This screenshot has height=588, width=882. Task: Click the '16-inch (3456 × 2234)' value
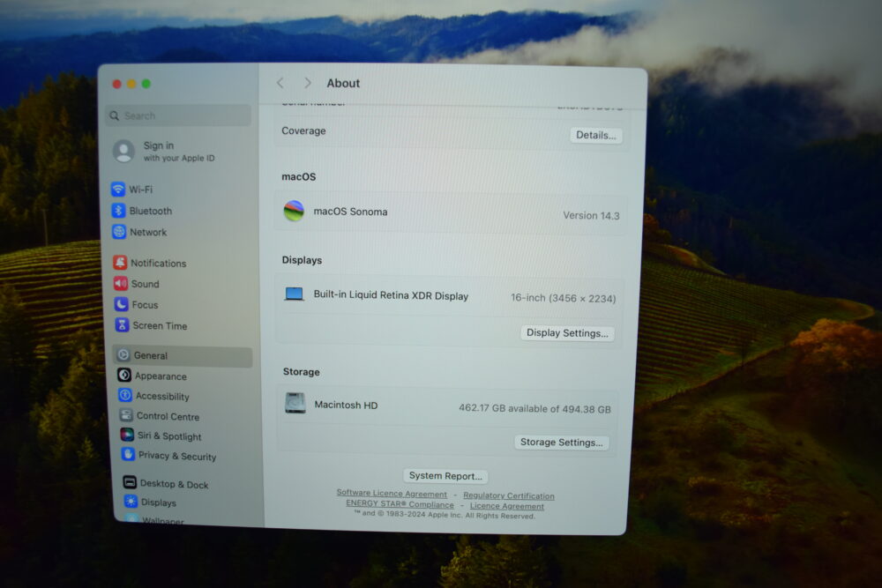(563, 298)
